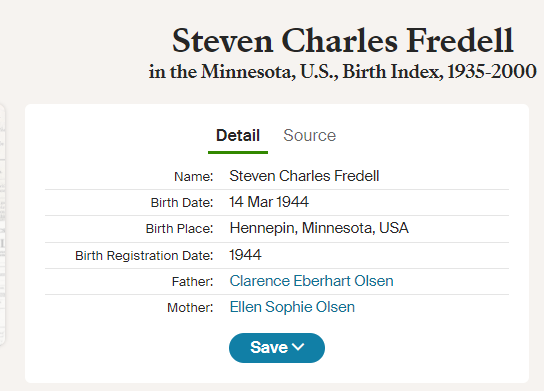Switch to the Source tab
544x391 pixels.
point(309,135)
